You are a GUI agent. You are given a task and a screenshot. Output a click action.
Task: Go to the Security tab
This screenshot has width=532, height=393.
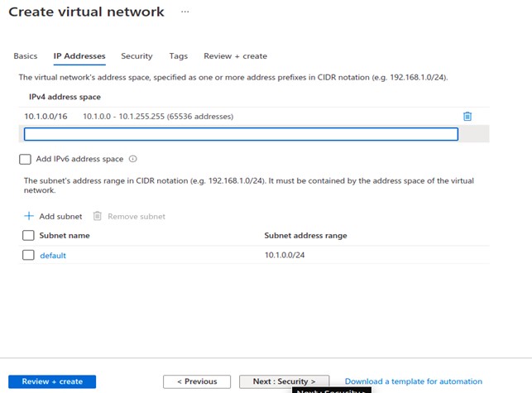point(137,56)
